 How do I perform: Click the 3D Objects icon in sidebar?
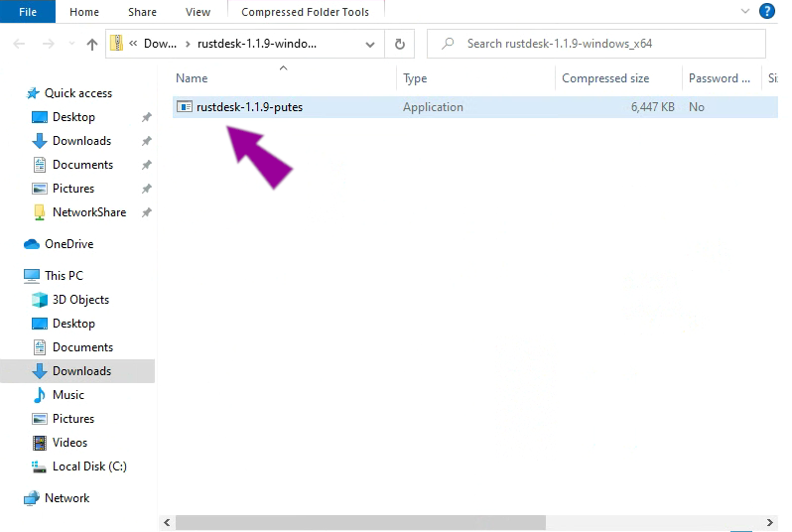[x=40, y=300]
